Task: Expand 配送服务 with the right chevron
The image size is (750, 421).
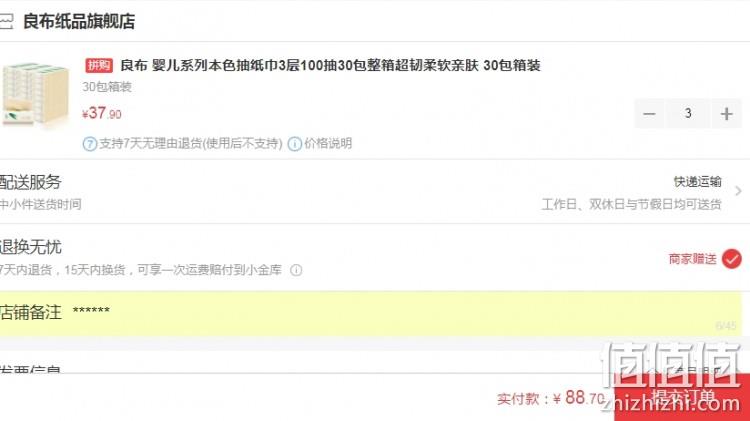Action: (738, 191)
